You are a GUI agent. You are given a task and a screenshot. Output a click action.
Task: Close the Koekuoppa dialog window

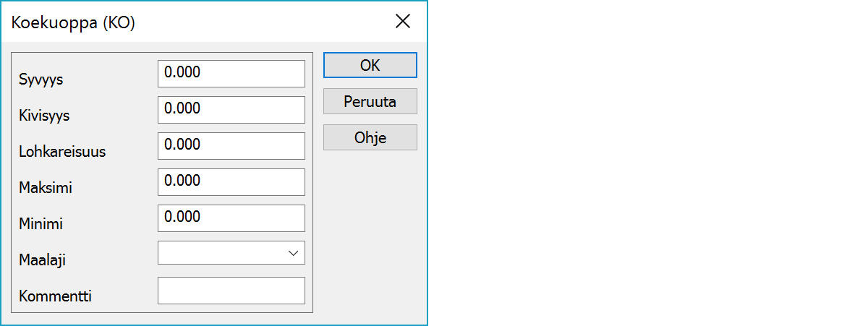tap(403, 22)
